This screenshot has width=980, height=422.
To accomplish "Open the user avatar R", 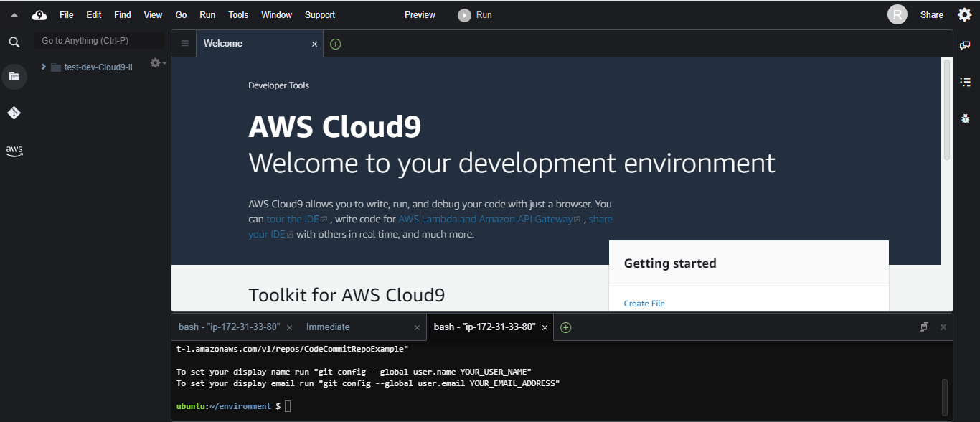I will (x=897, y=14).
